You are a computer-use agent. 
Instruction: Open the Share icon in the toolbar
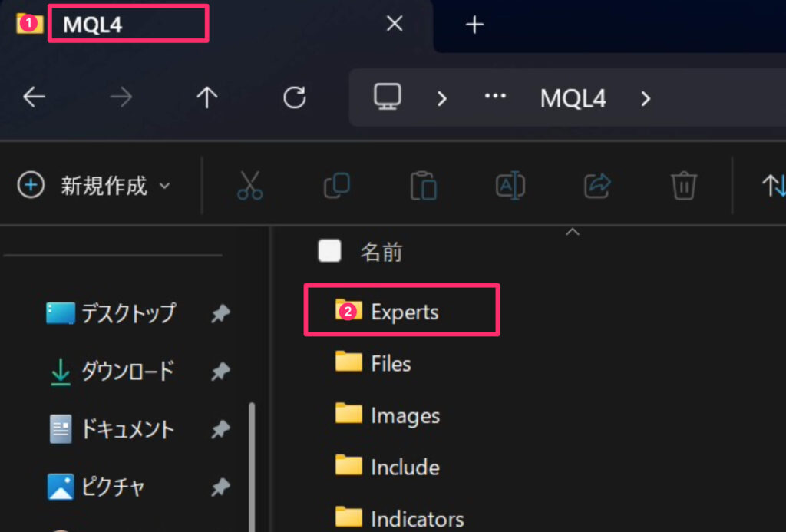597,184
